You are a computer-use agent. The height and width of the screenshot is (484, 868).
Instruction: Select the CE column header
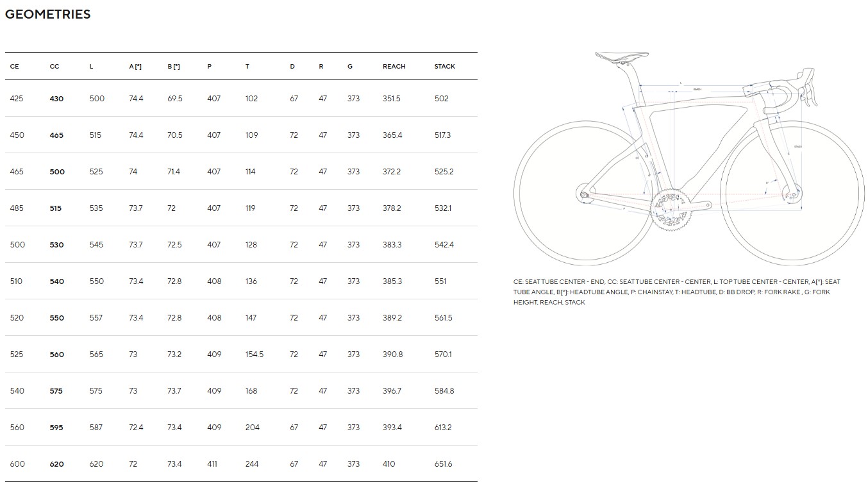point(15,67)
